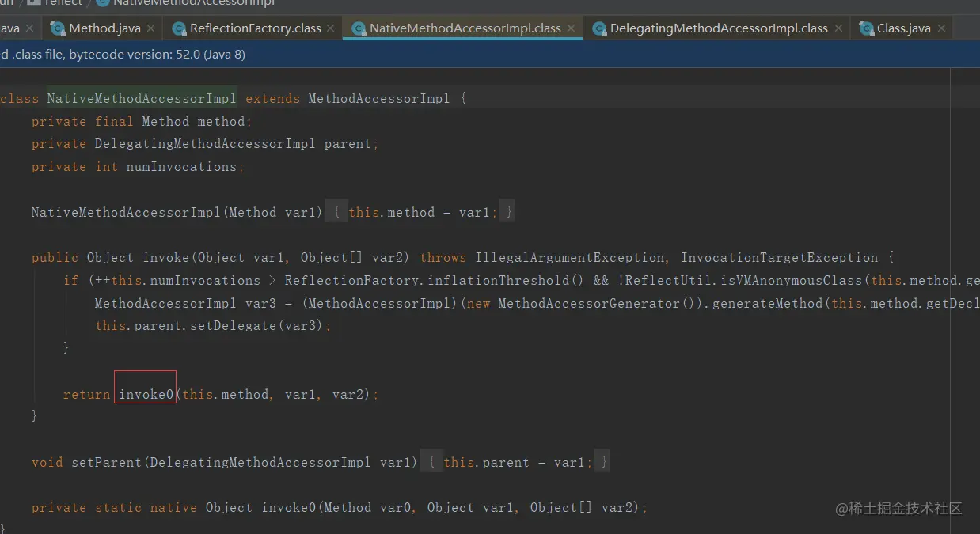The height and width of the screenshot is (534, 980).
Task: Click ReflectionFactory in the if condition
Action: pyautogui.click(x=351, y=281)
